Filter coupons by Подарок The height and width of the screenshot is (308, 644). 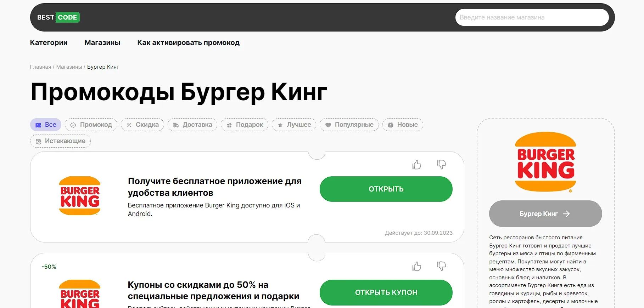(x=245, y=125)
